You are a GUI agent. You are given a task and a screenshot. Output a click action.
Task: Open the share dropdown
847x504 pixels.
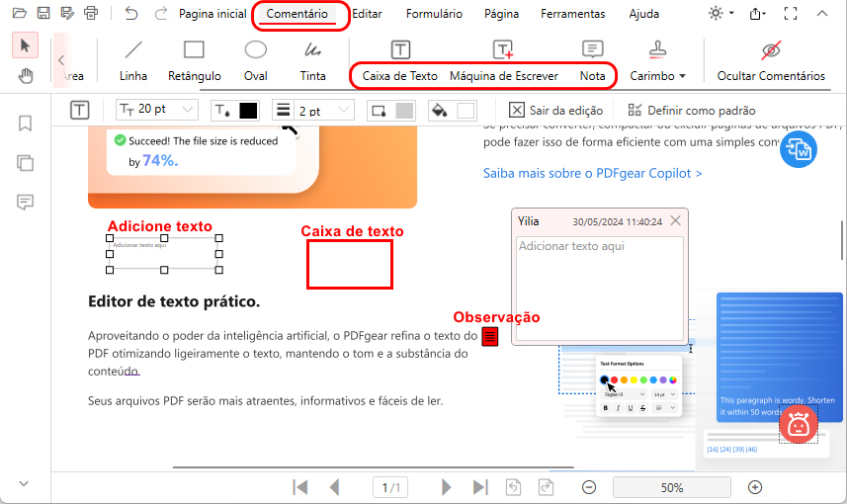757,14
